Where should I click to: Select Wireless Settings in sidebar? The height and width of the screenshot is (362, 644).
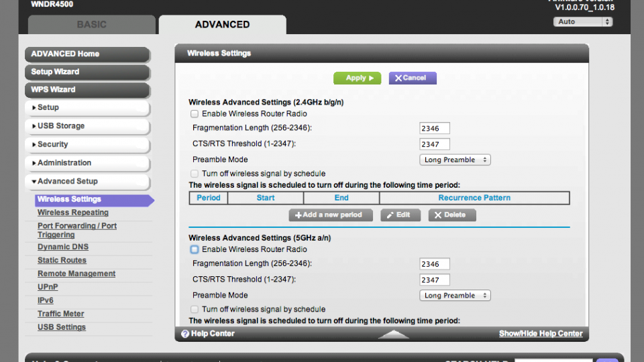click(94, 200)
